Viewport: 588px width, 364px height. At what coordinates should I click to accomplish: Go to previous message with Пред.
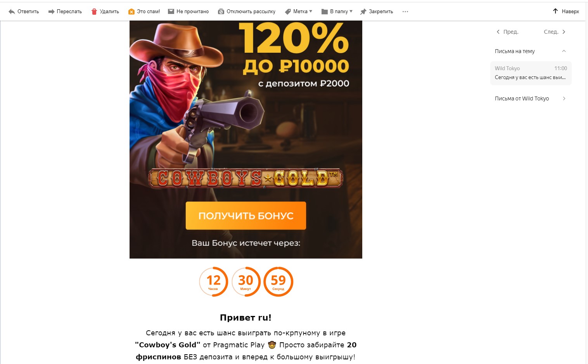pos(507,32)
